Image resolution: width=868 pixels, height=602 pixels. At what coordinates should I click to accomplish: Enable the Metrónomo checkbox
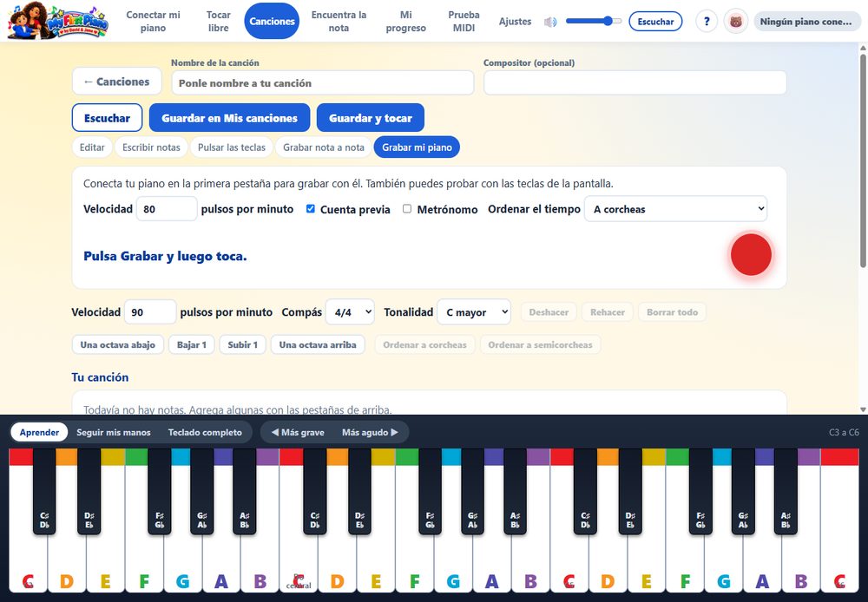click(x=407, y=208)
